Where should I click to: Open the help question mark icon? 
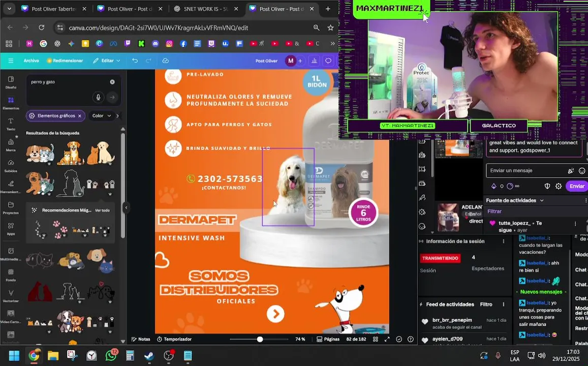(x=411, y=339)
